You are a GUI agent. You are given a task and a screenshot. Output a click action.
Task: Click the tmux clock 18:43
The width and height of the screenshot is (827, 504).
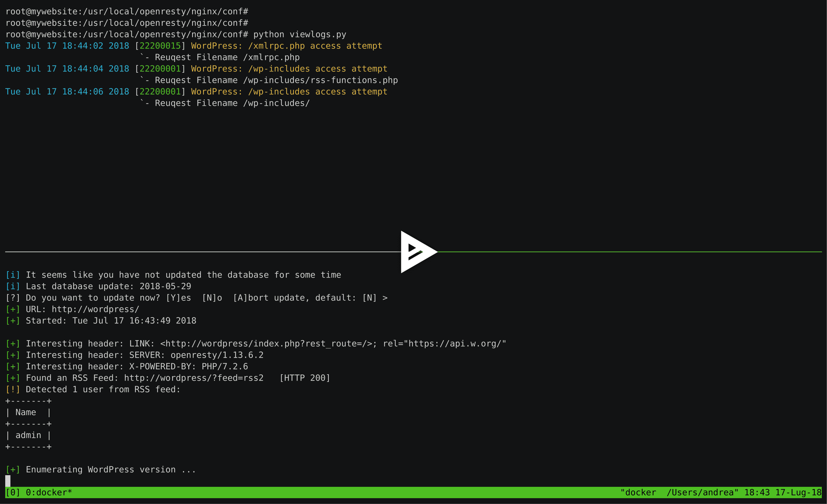[757, 492]
